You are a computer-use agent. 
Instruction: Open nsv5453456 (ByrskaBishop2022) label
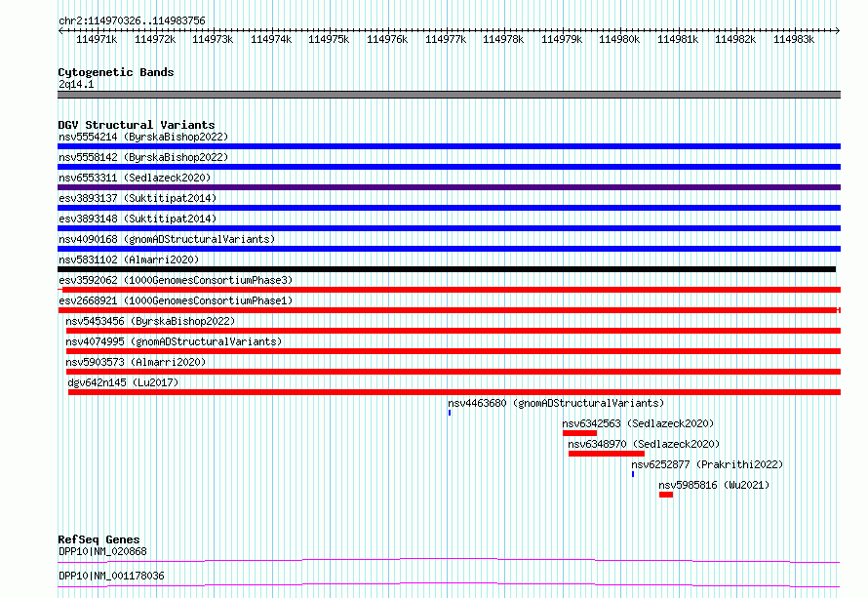pos(150,321)
